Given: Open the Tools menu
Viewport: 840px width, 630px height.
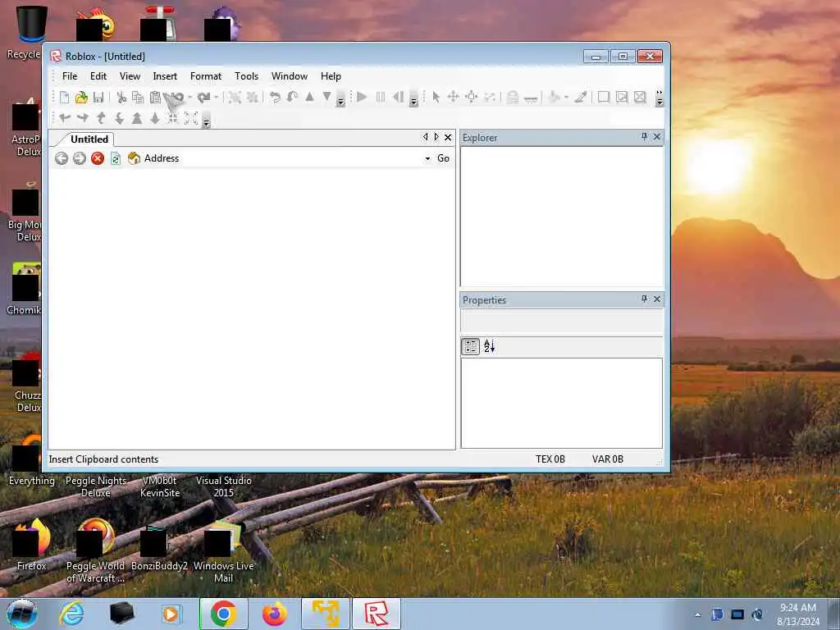Looking at the screenshot, I should click(246, 76).
